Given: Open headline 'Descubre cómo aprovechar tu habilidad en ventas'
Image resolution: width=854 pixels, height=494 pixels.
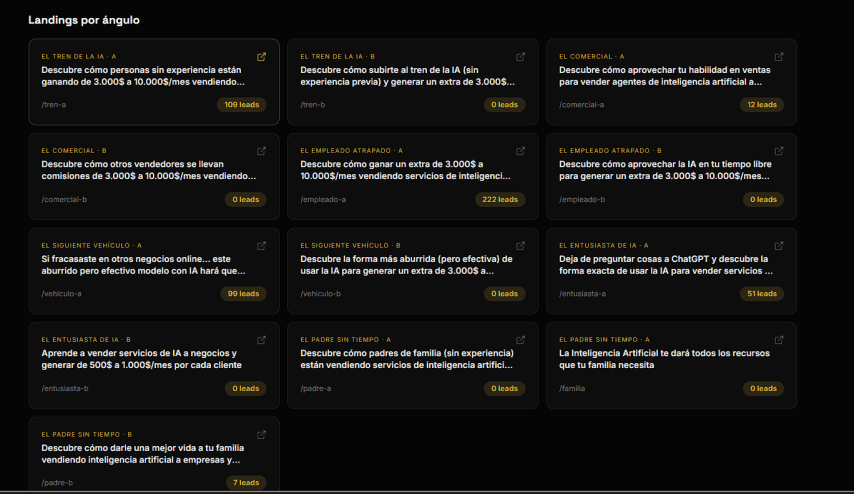Looking at the screenshot, I should [x=664, y=76].
